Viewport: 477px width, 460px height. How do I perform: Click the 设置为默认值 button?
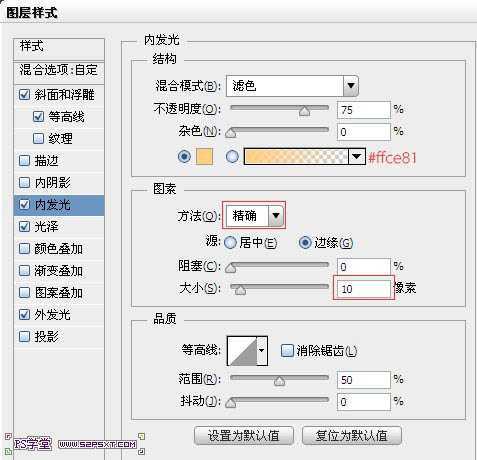[244, 436]
